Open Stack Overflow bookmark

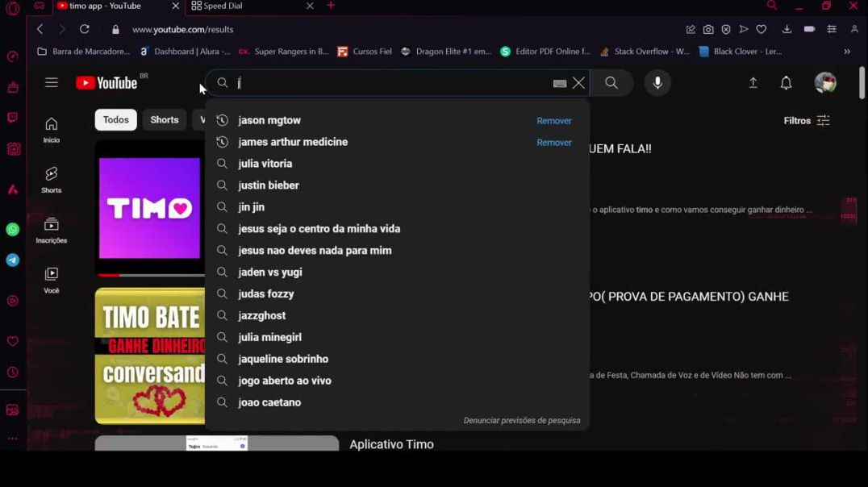click(645, 52)
